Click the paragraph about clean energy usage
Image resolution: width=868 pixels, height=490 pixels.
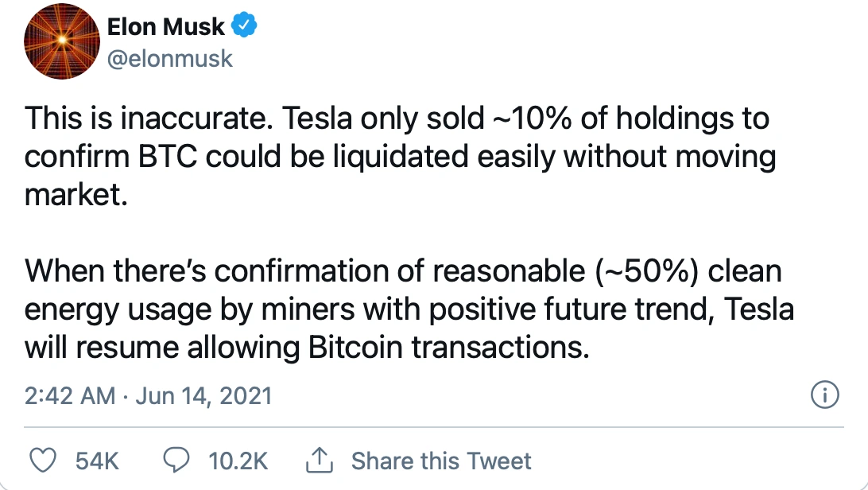click(x=409, y=309)
